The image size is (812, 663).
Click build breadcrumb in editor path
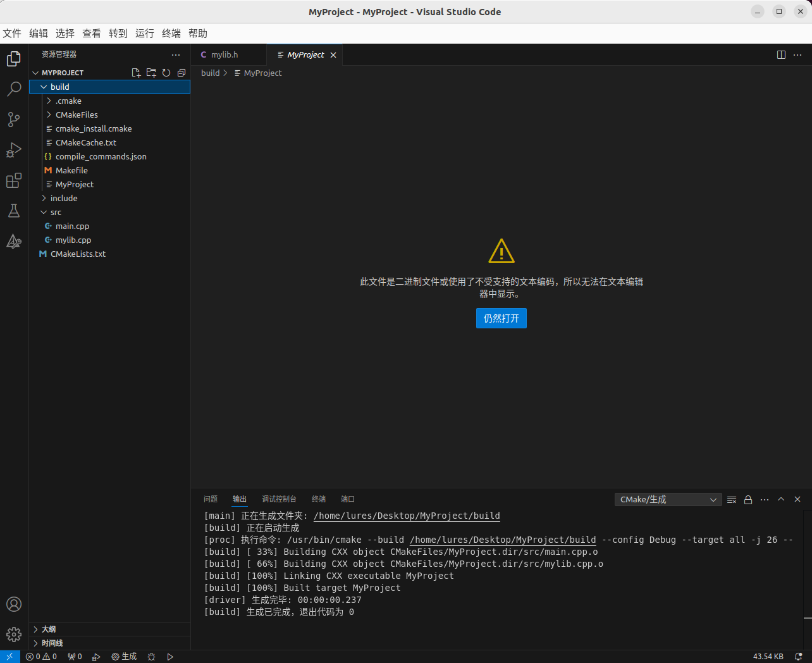(211, 73)
